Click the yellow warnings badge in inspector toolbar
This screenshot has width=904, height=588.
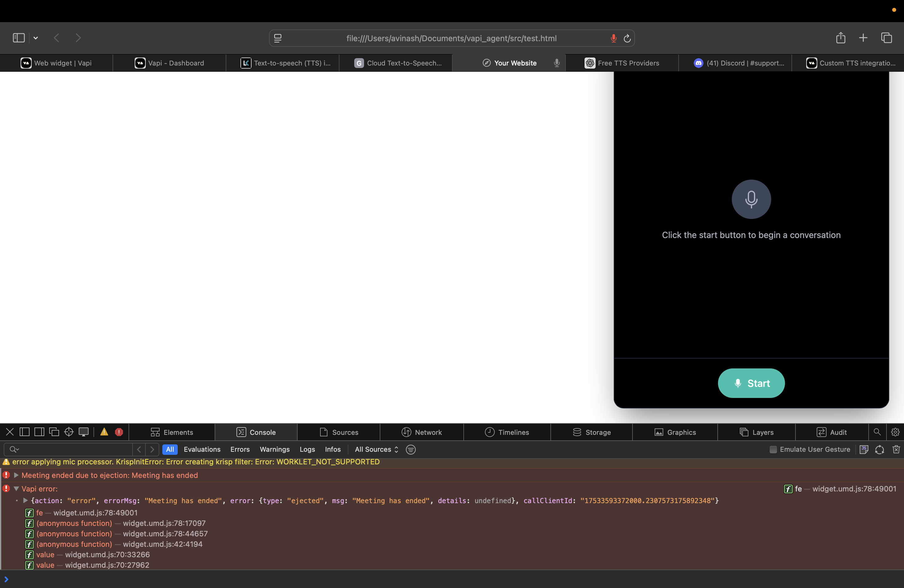pyautogui.click(x=104, y=432)
